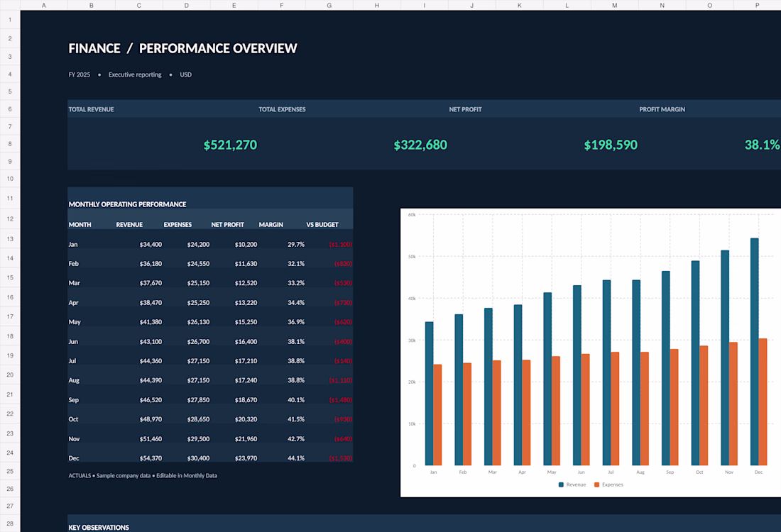The width and height of the screenshot is (781, 532).
Task: Select the Total Expenses value $322,680
Action: pos(420,145)
